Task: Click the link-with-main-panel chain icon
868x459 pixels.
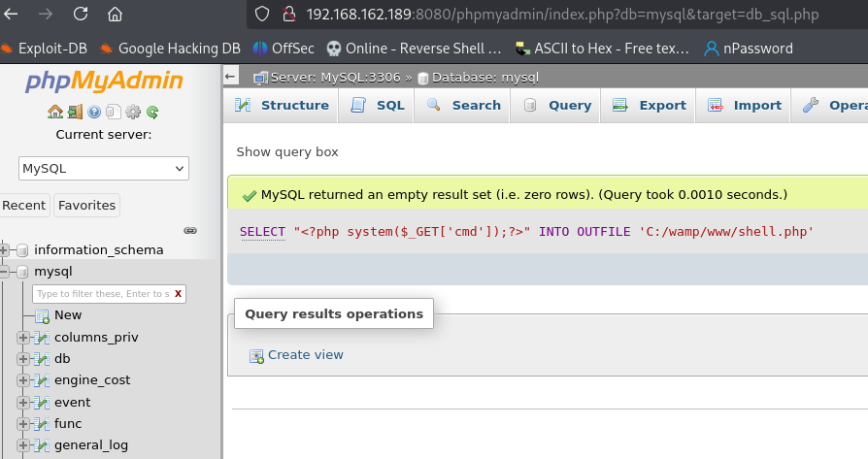Action: pyautogui.click(x=190, y=231)
